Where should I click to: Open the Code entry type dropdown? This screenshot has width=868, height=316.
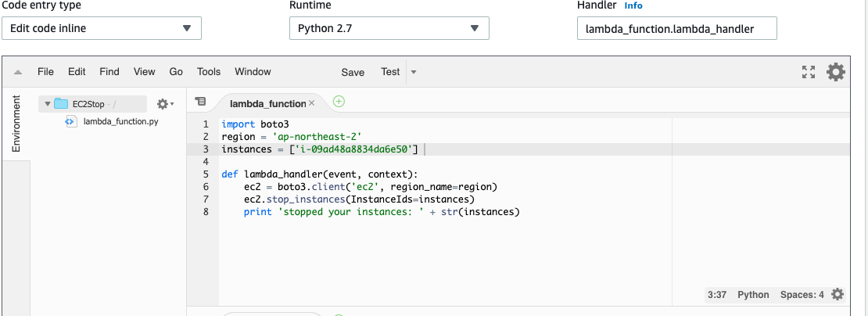(x=102, y=28)
